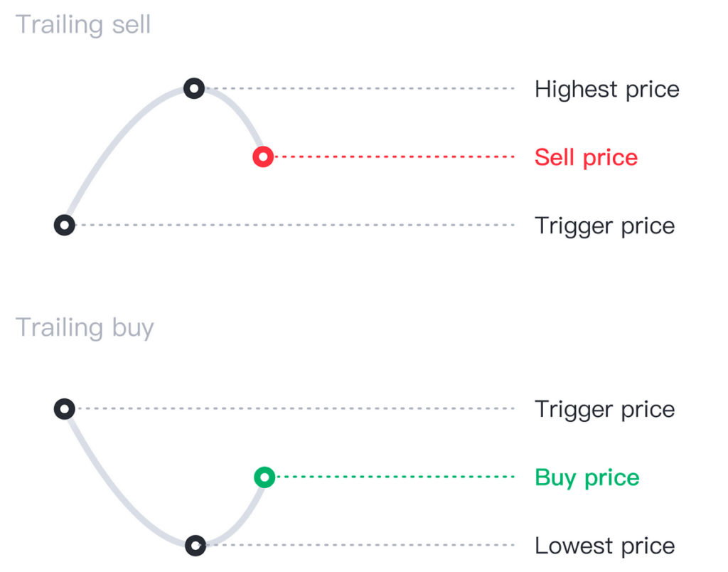728x572 pixels.
Task: Select the Trailing sell Trigger price marker
Action: click(65, 225)
